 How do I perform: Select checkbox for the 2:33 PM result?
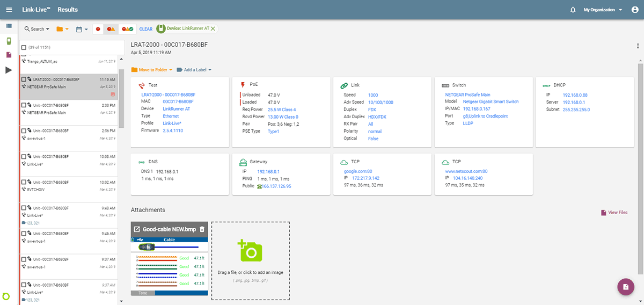click(24, 105)
